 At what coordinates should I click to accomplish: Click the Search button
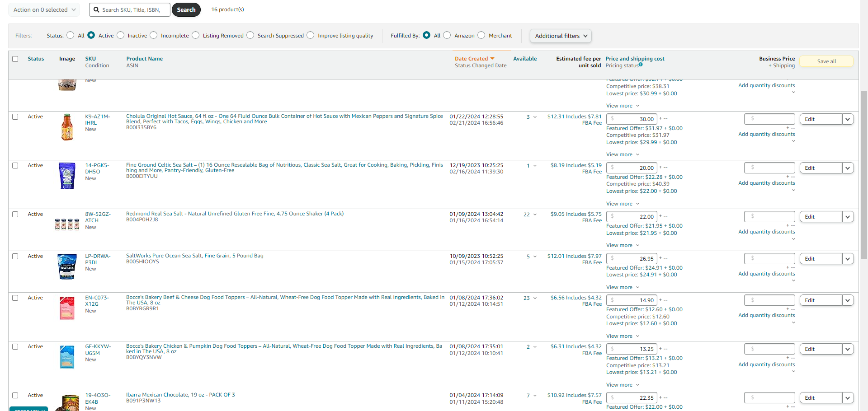pos(186,9)
